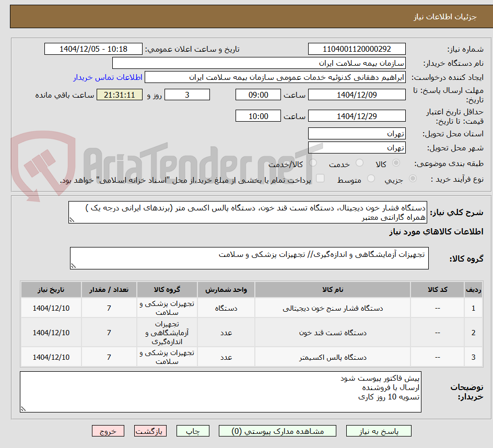Click the شماره نیاز field 1104001120000292
The image size is (493, 448).
pos(357,49)
